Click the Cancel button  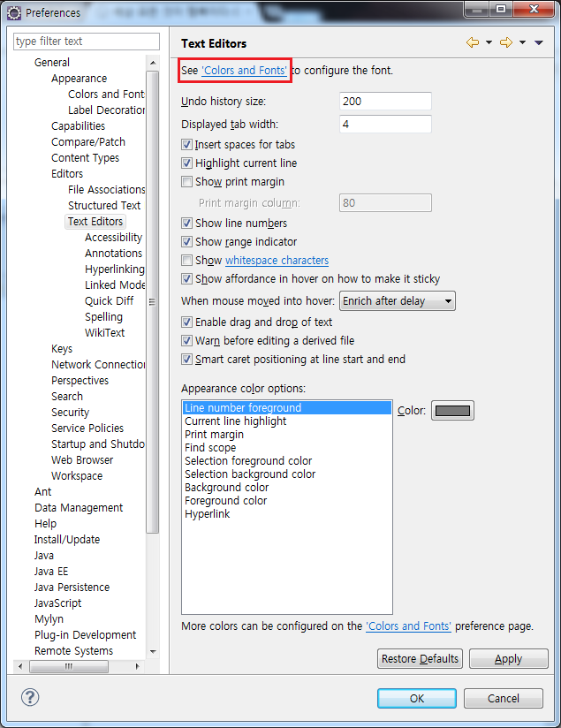[x=504, y=698]
